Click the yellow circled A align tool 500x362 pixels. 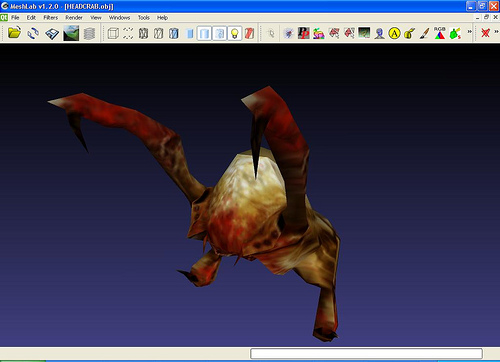[x=394, y=33]
